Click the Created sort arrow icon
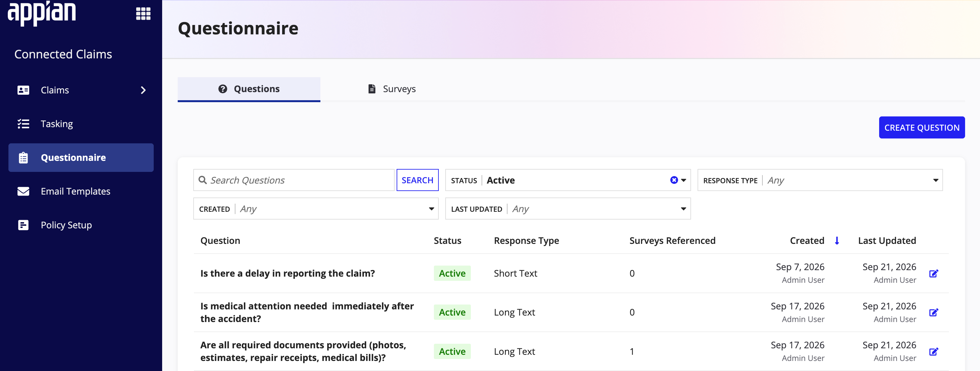This screenshot has height=371, width=980. [x=837, y=241]
